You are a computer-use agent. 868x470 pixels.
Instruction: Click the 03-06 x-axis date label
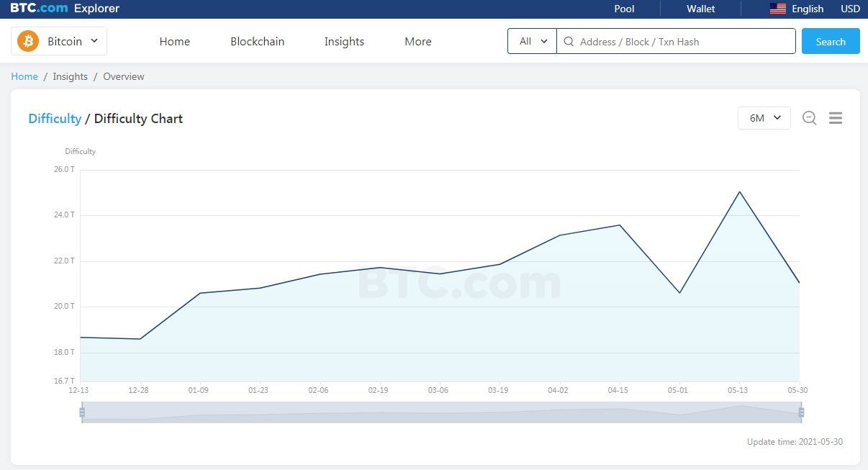(438, 390)
